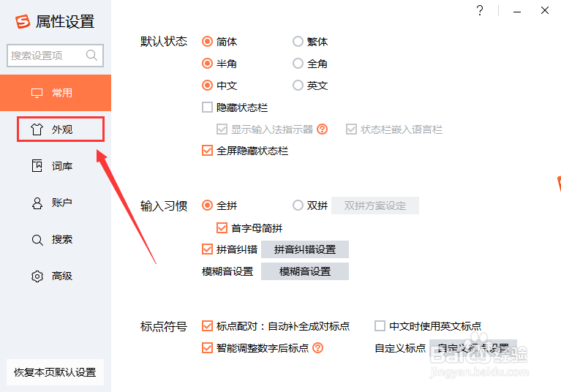
Task: Open the 外观 appearance section
Action: [x=61, y=129]
